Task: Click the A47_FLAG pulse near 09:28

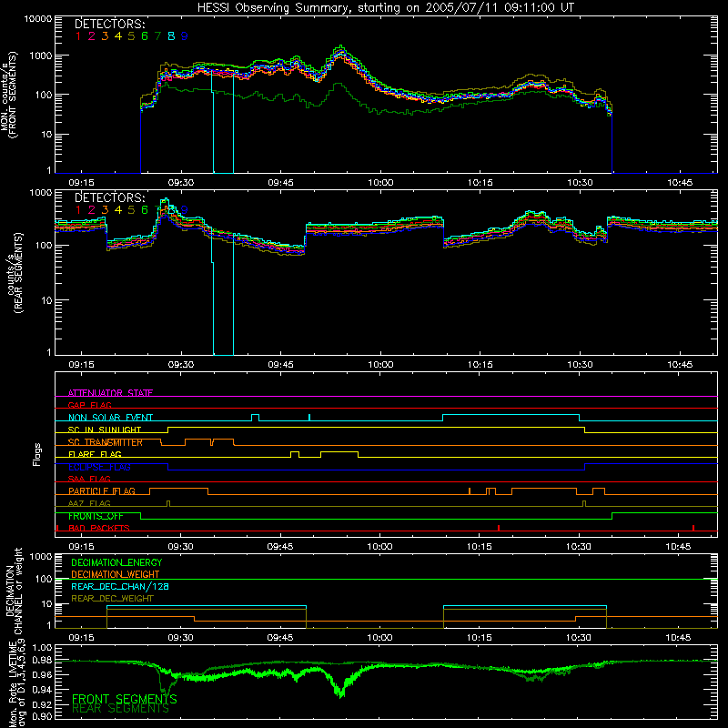Action: pyautogui.click(x=168, y=501)
